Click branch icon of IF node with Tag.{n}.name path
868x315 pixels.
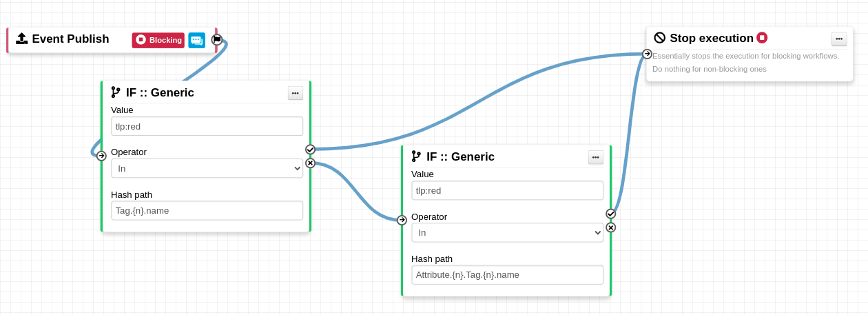pyautogui.click(x=116, y=92)
